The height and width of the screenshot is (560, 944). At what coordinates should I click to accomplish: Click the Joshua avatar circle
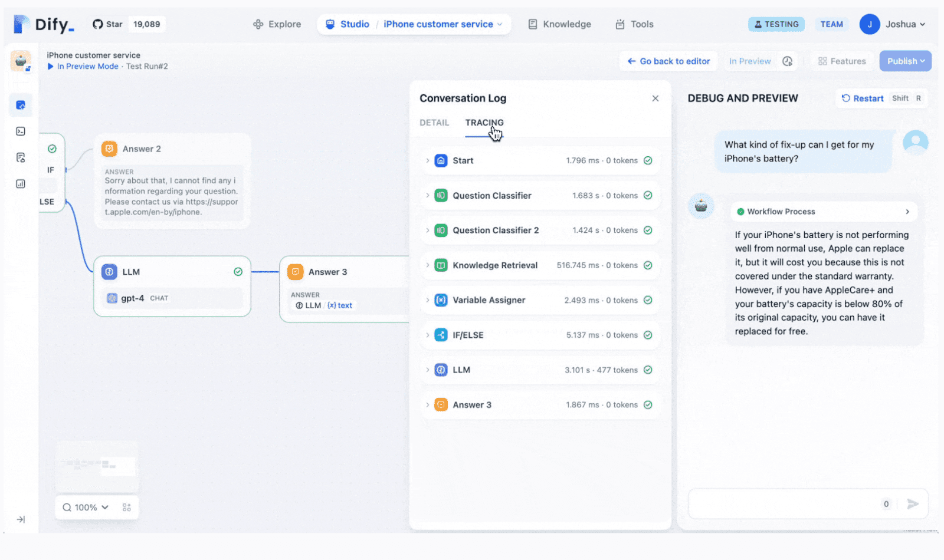click(x=870, y=24)
